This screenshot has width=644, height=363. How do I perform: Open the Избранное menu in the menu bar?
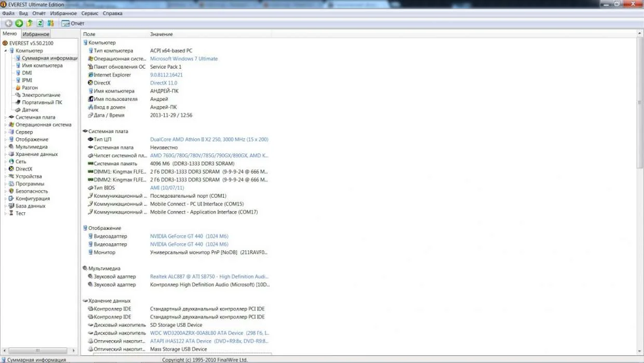coord(63,14)
